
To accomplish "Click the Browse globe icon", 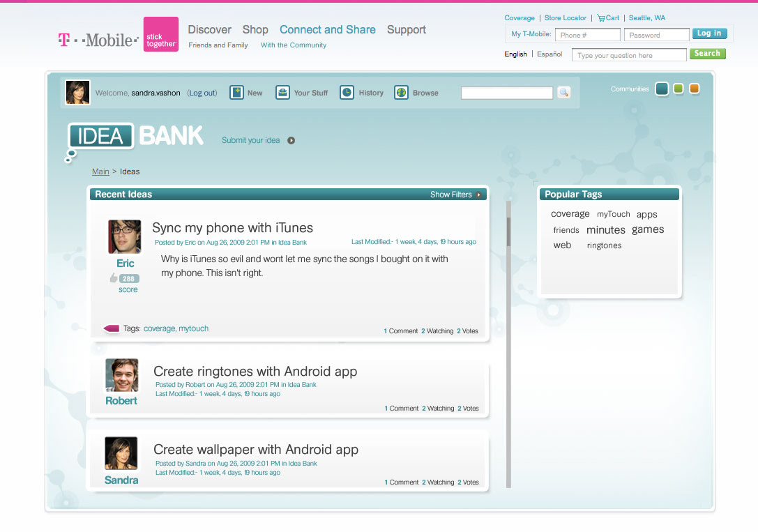I will pos(401,92).
